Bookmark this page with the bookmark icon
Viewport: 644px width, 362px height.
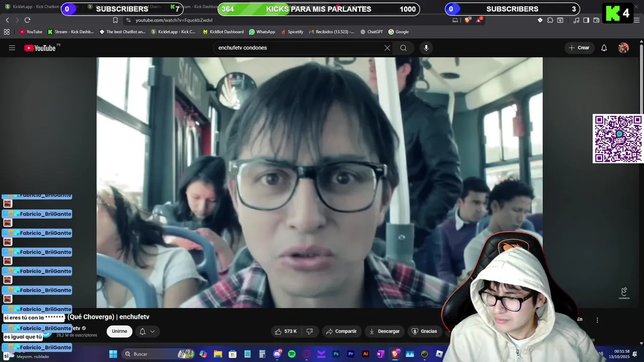(x=115, y=20)
